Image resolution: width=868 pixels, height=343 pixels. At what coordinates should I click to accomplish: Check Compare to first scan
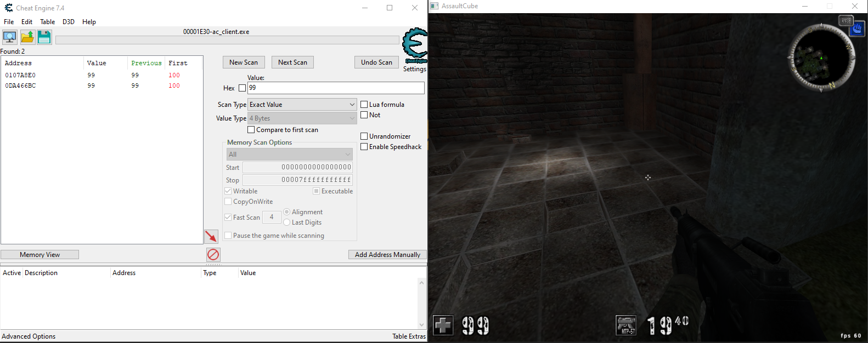(x=251, y=130)
